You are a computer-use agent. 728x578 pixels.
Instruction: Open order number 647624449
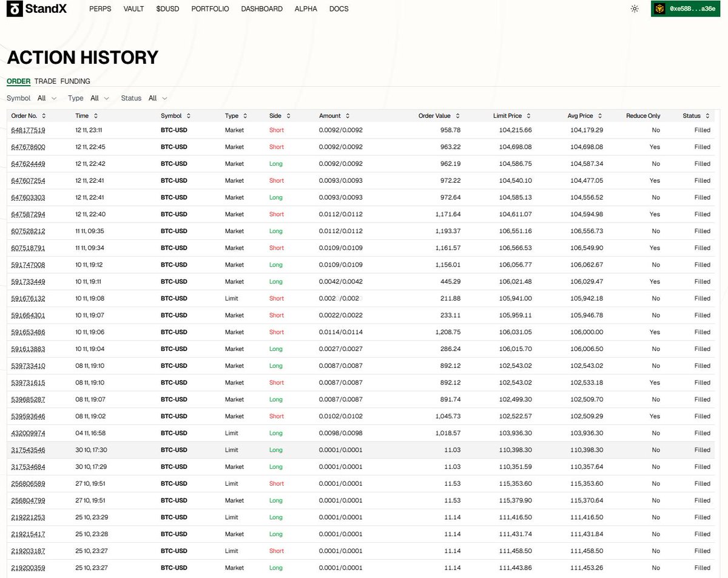[29, 164]
